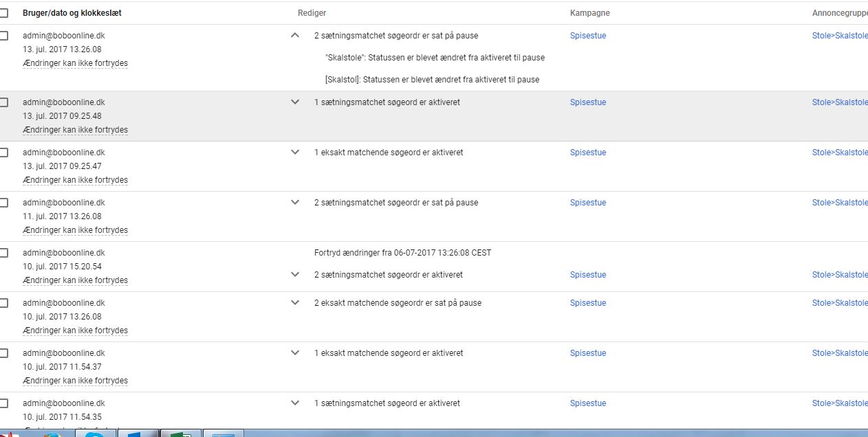Open the green Excel icon in the taskbar
This screenshot has width=868, height=437.
(180, 434)
